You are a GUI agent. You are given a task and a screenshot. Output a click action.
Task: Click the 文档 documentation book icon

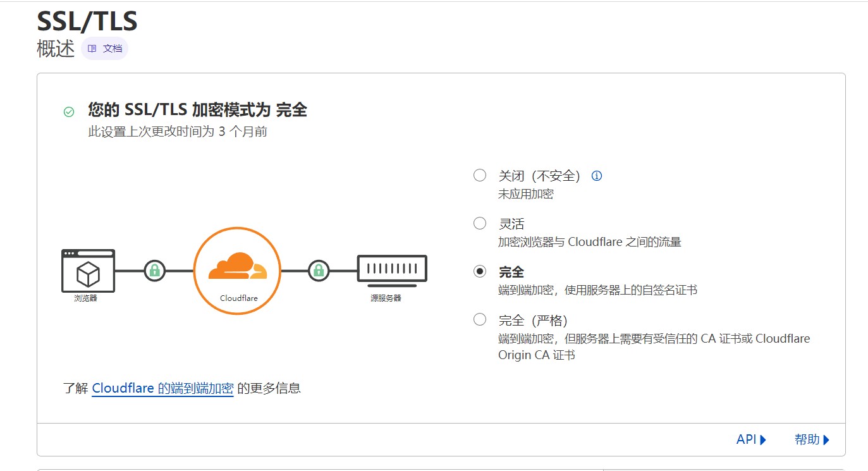(92, 48)
